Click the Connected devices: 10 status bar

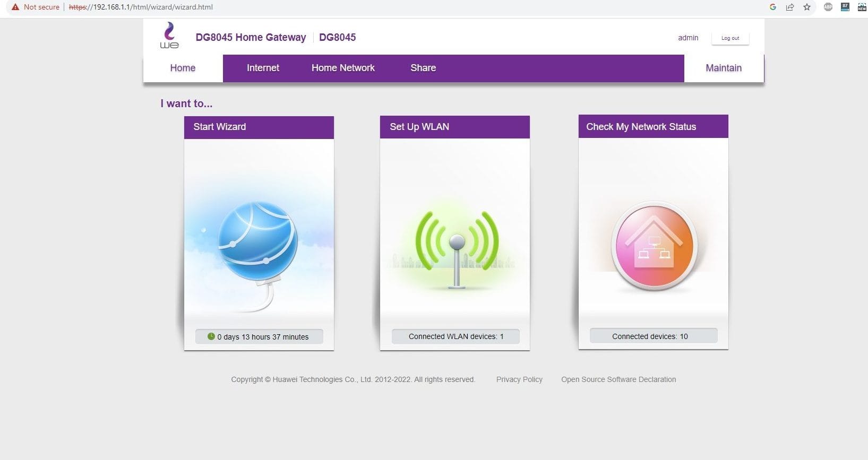pos(654,336)
